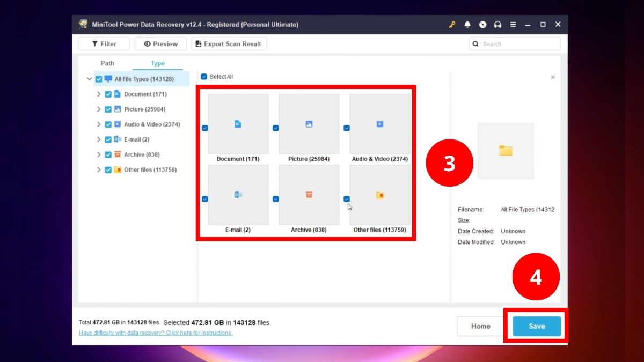This screenshot has height=362, width=644.
Task: Click "Date Modified:" label in details panel
Action: (476, 242)
